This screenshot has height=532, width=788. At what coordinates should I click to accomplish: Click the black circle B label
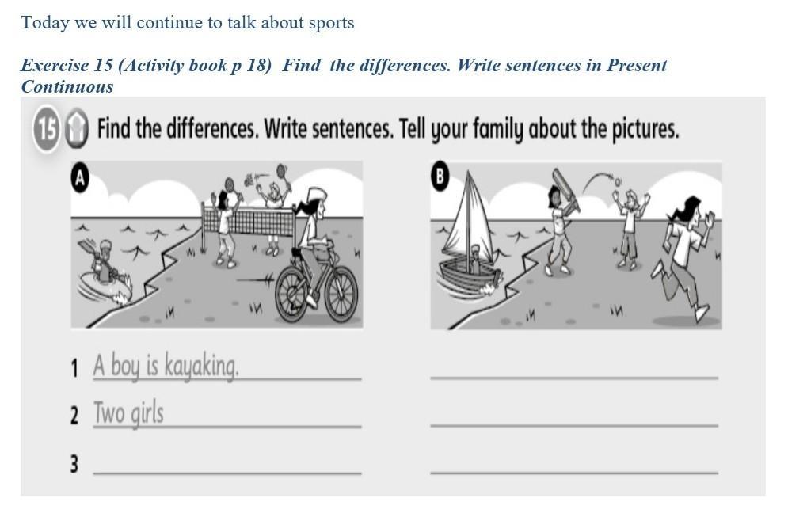click(440, 177)
